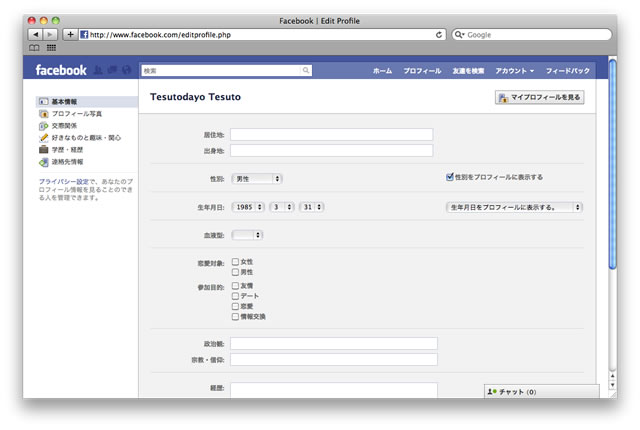Expand the アカウント menu
This screenshot has height=430, width=640.
coord(514,71)
